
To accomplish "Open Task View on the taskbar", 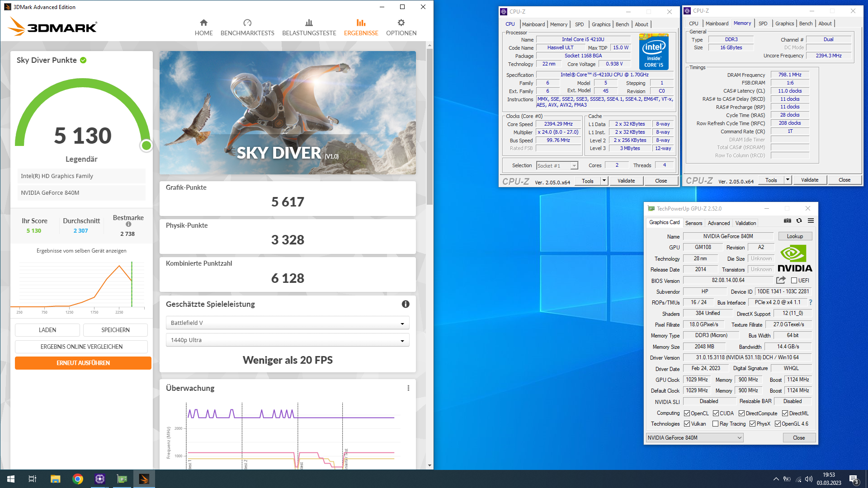I will (x=33, y=479).
